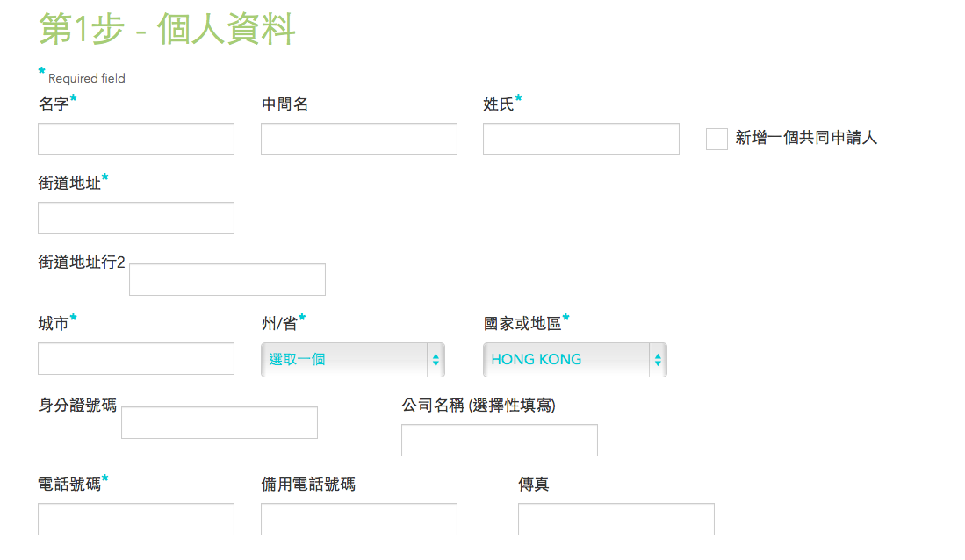Viewport: 965px width, 560px height.
Task: Click the 公司名稱 (選擇性填寫) label
Action: pyautogui.click(x=479, y=406)
